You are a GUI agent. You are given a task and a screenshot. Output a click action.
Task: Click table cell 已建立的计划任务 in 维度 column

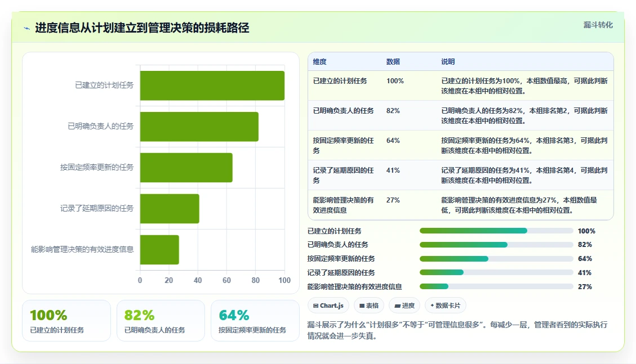340,80
